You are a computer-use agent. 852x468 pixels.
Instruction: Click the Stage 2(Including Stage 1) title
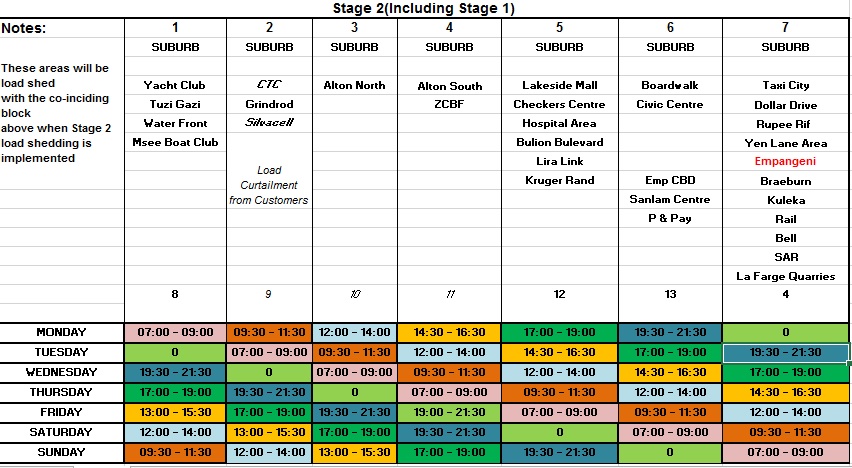tap(424, 9)
